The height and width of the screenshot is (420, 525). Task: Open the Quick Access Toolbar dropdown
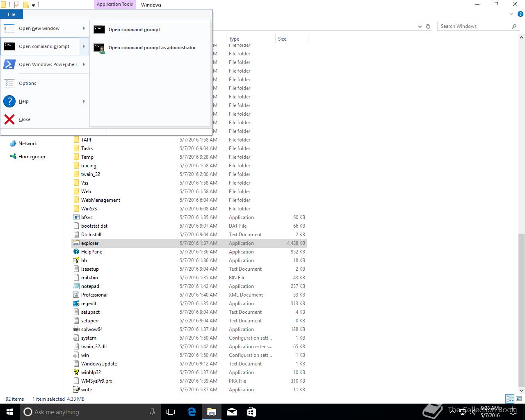(x=34, y=5)
